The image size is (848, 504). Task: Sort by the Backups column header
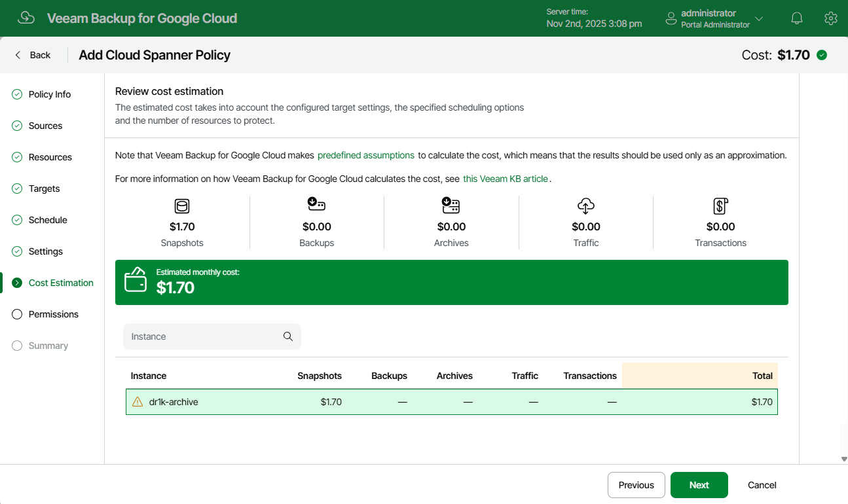(389, 376)
